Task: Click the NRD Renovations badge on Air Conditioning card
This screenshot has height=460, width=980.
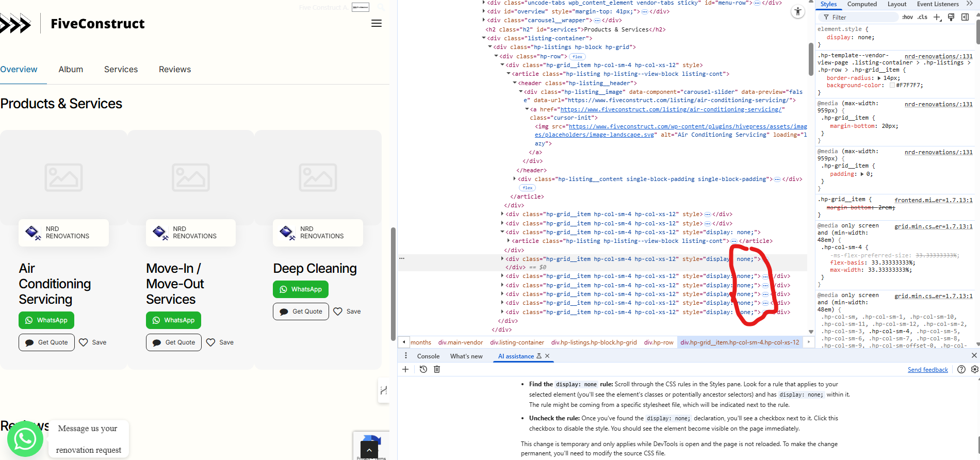Action: (x=63, y=233)
